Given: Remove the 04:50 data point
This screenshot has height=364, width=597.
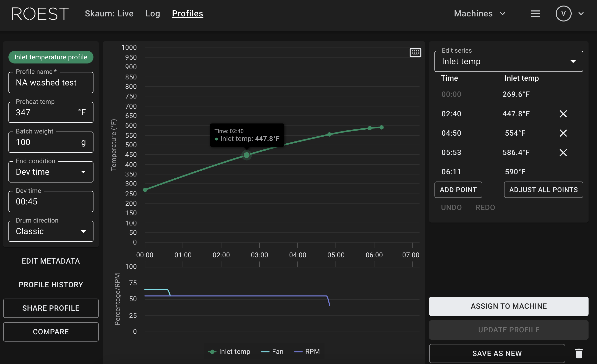Looking at the screenshot, I should point(563,133).
